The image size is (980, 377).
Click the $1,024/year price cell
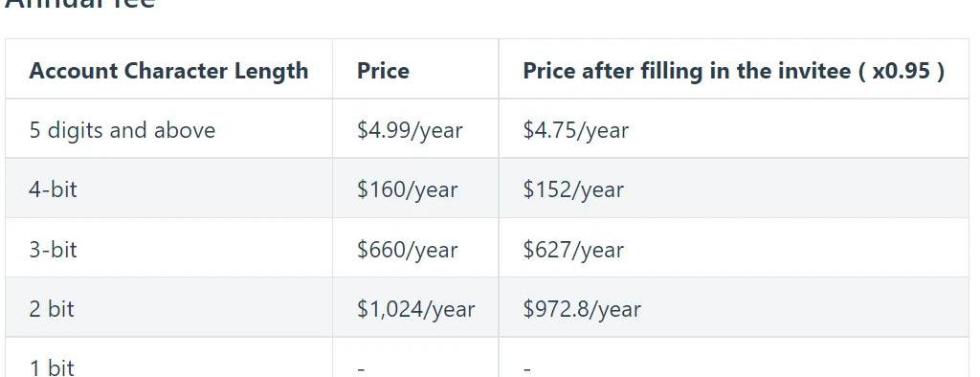point(415,309)
